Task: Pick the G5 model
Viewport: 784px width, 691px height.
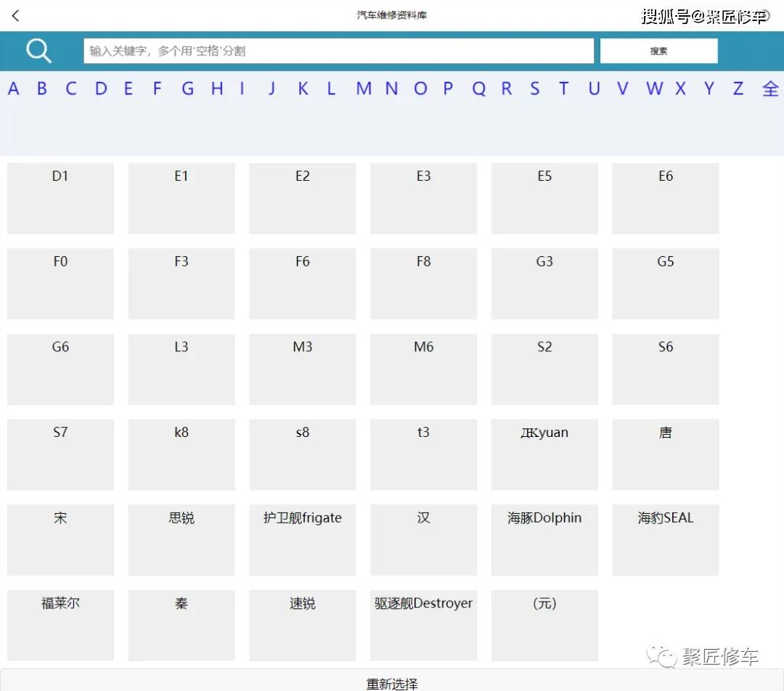Action: point(666,284)
